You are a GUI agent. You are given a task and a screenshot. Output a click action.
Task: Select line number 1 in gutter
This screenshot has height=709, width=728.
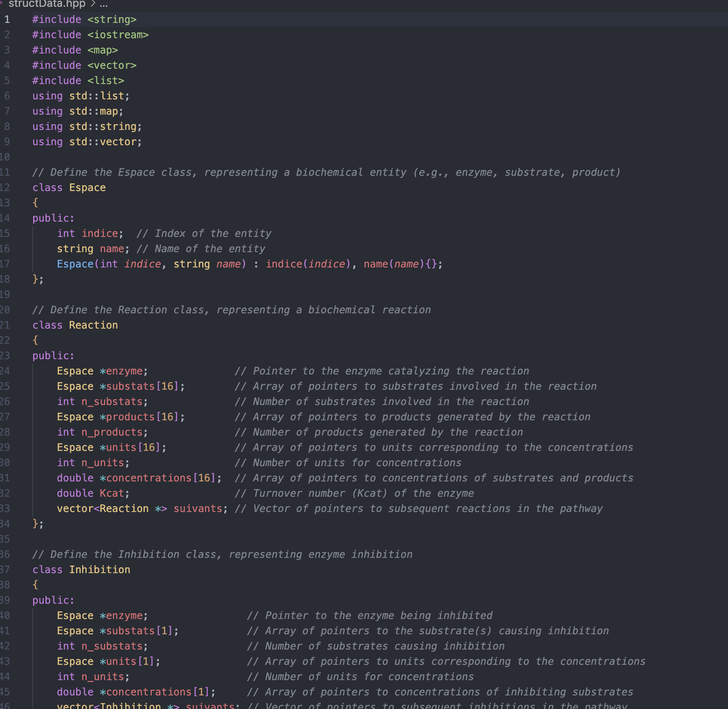pos(7,20)
